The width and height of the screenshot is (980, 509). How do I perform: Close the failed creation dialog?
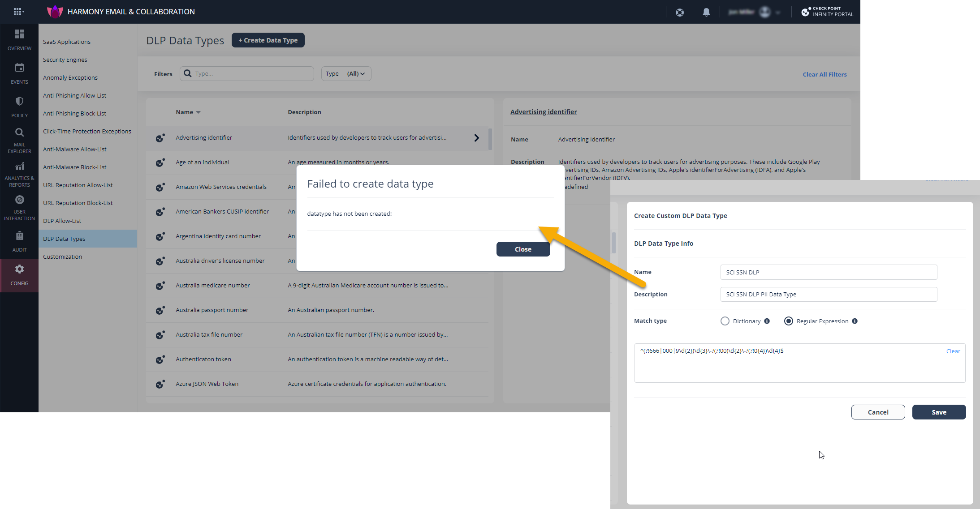(x=523, y=249)
